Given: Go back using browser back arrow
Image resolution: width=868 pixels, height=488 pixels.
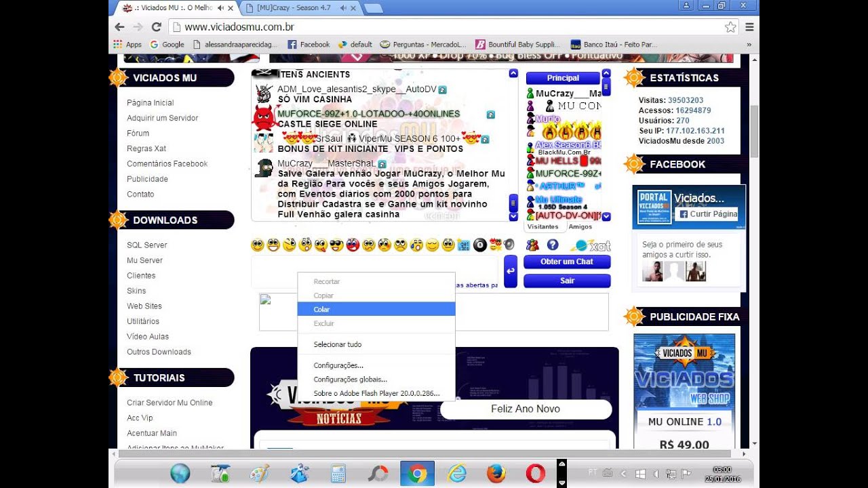Looking at the screenshot, I should (x=120, y=27).
